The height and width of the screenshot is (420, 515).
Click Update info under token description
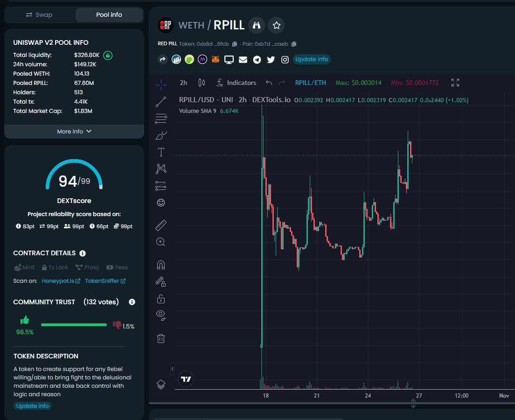33,406
